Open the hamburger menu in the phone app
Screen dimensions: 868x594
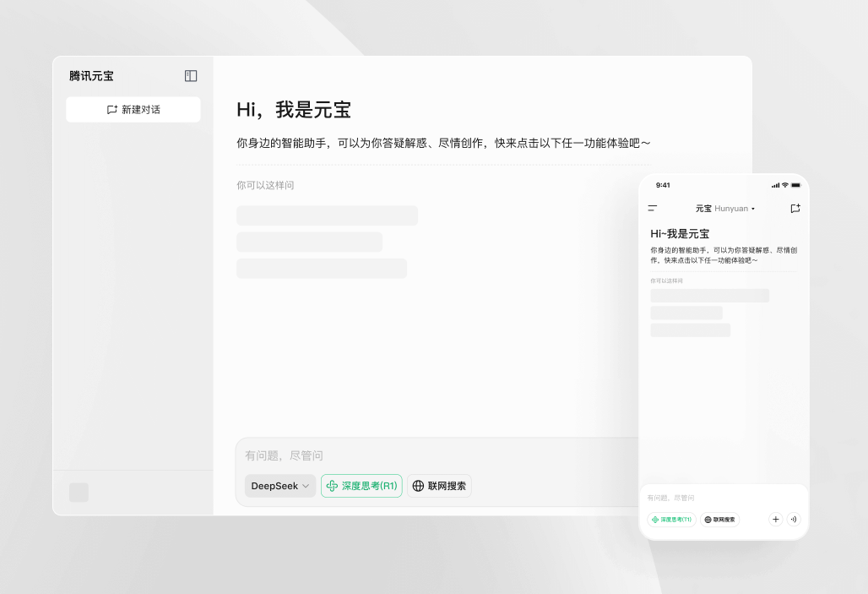653,209
